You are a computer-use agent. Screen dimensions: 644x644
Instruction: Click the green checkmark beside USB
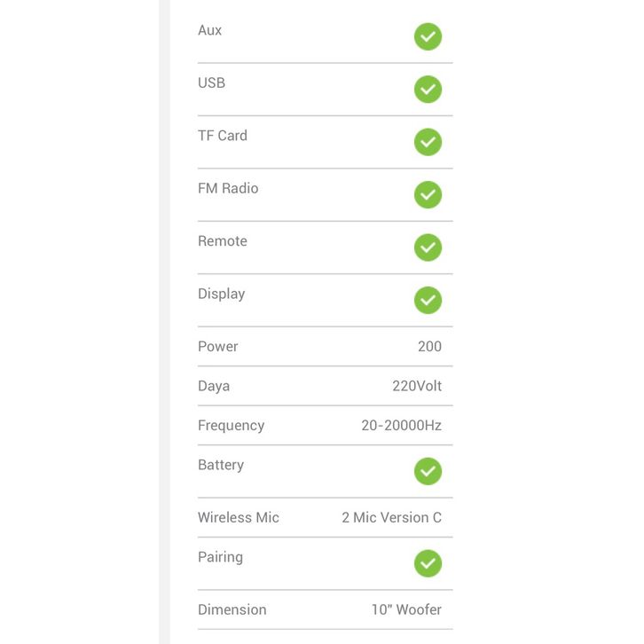428,90
